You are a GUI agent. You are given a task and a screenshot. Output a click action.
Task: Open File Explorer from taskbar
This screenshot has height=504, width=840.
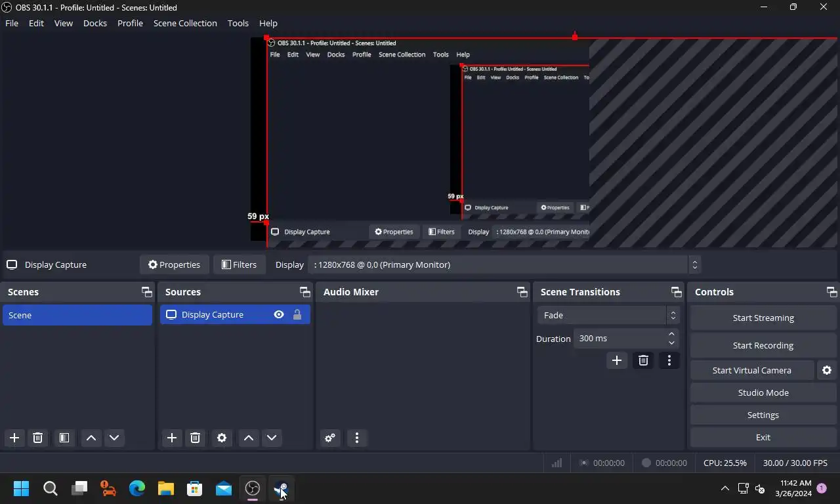[x=166, y=488]
